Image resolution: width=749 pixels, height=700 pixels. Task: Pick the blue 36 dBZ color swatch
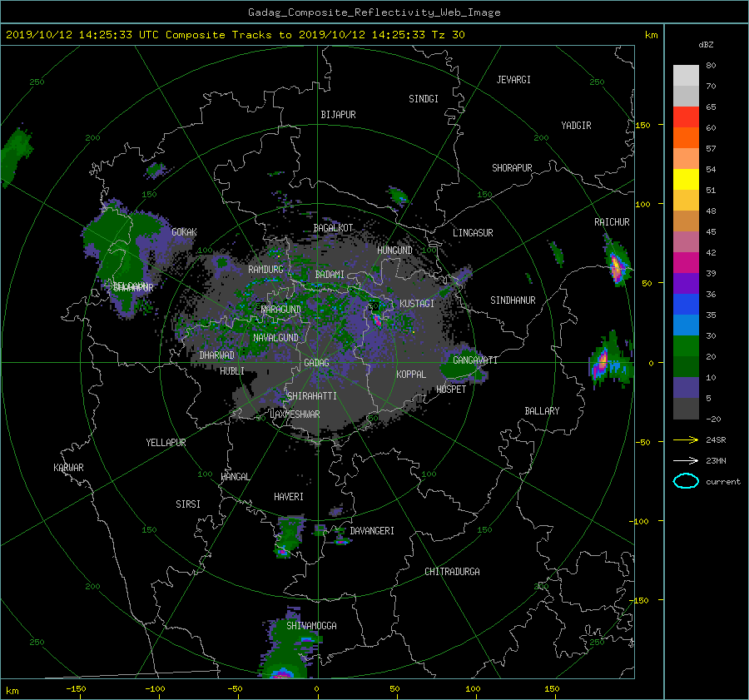tap(686, 304)
